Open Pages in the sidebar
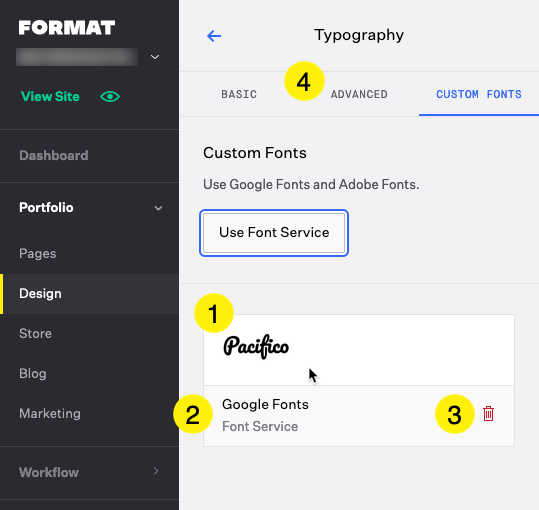The height and width of the screenshot is (510, 539). [37, 254]
